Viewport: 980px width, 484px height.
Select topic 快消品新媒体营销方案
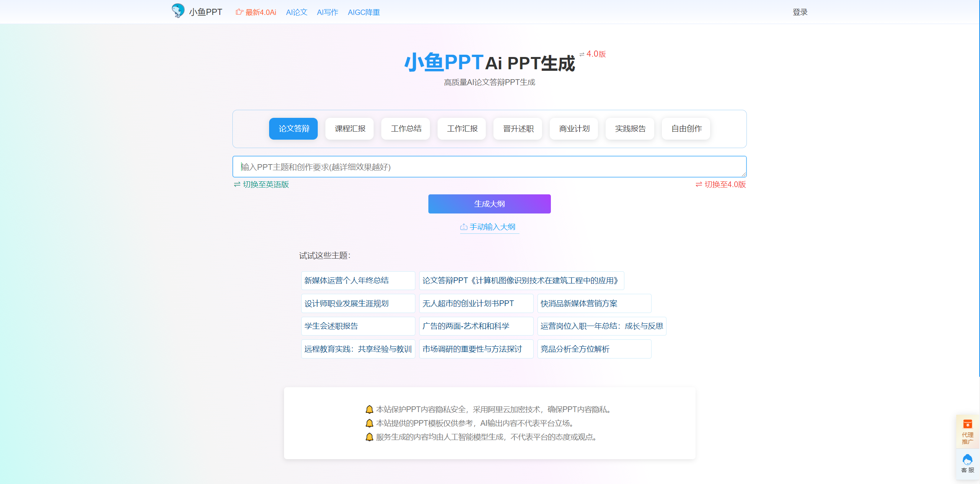coord(594,303)
